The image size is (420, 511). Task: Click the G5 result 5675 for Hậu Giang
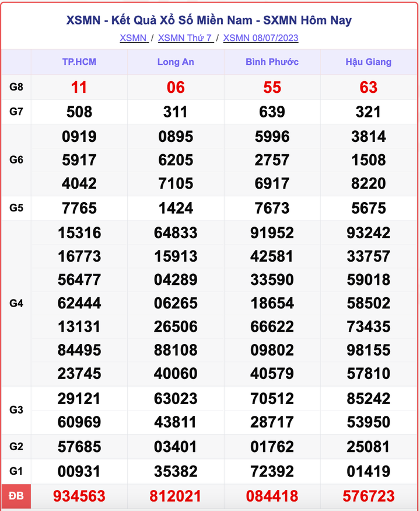[x=369, y=208]
